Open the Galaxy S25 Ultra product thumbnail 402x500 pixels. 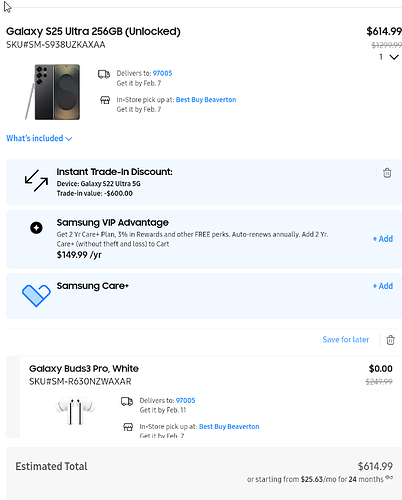[53, 92]
